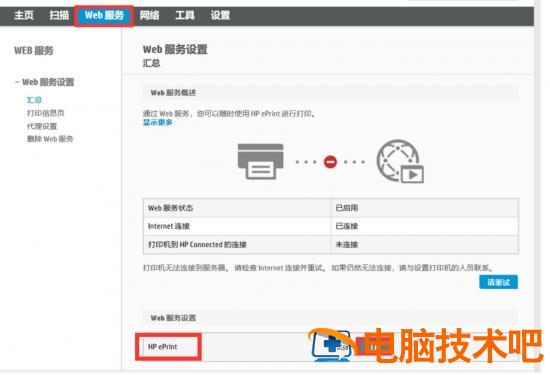The image size is (550, 375).
Task: Open the 设置 tab
Action: pyautogui.click(x=220, y=15)
